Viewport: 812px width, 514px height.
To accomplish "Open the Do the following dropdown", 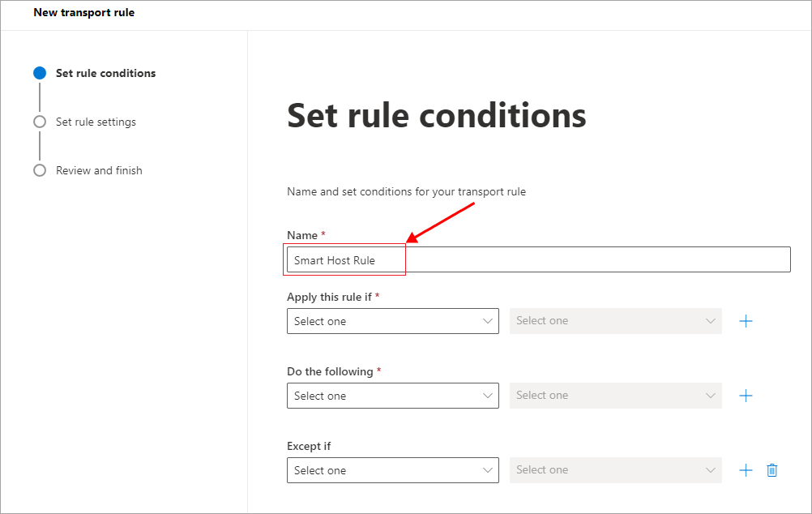I will (392, 396).
